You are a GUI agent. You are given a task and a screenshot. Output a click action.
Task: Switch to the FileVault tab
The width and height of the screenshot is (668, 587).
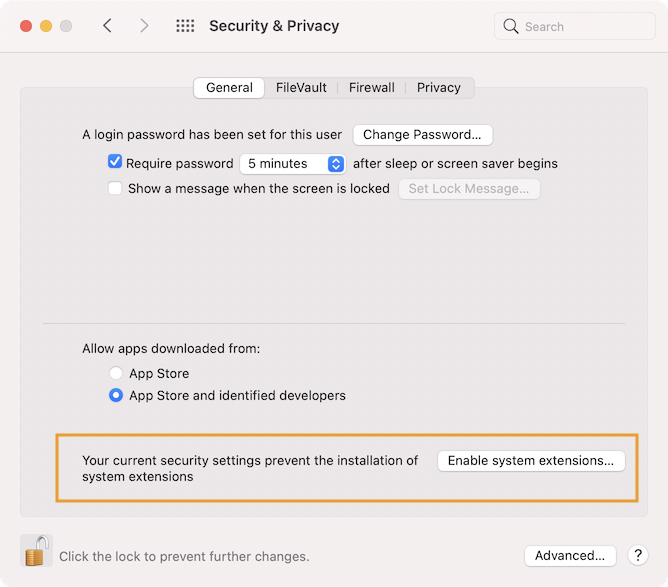(x=301, y=88)
